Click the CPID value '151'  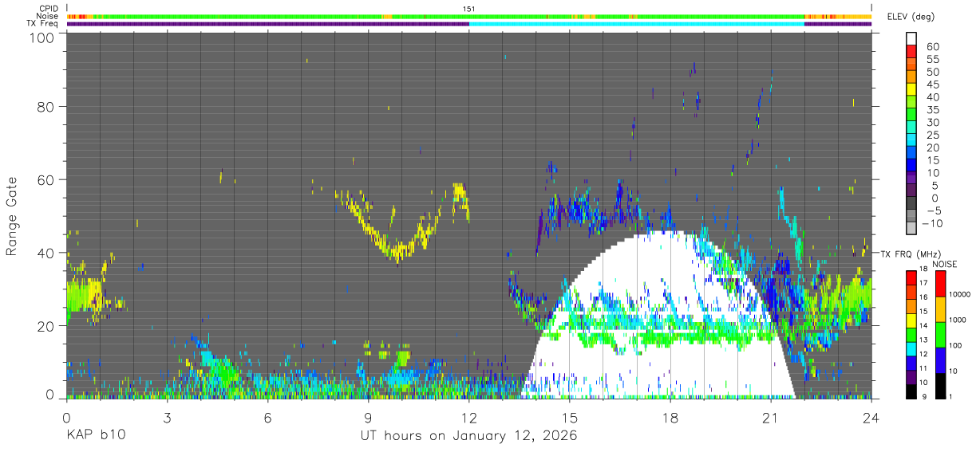(469, 9)
